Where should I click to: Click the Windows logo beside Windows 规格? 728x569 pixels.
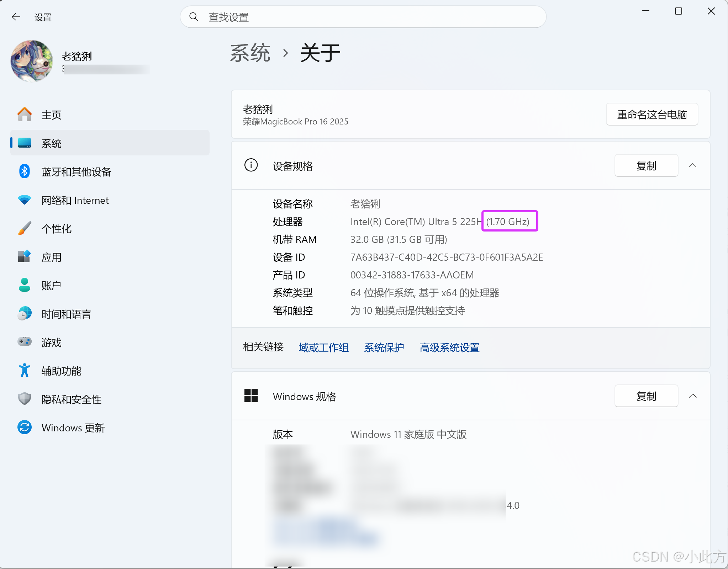(251, 395)
